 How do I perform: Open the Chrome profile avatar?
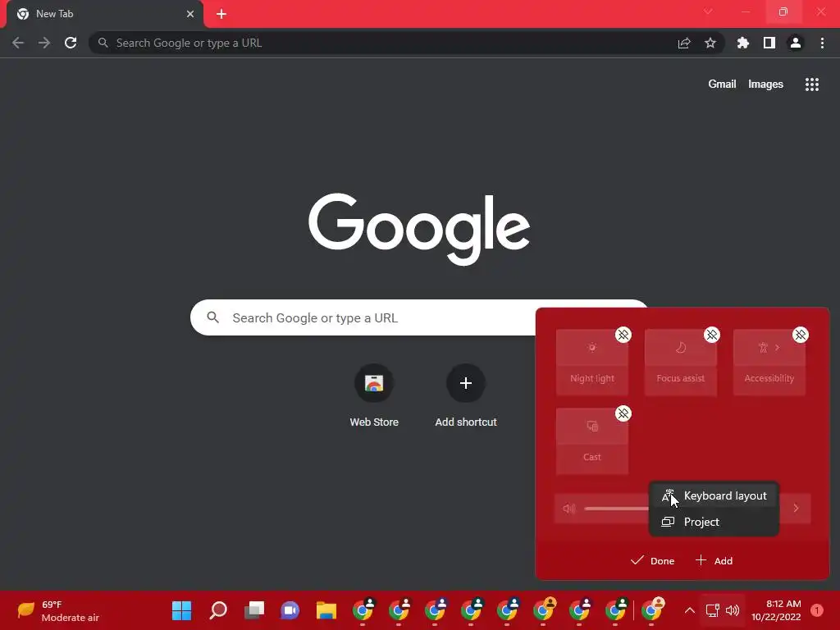(796, 43)
